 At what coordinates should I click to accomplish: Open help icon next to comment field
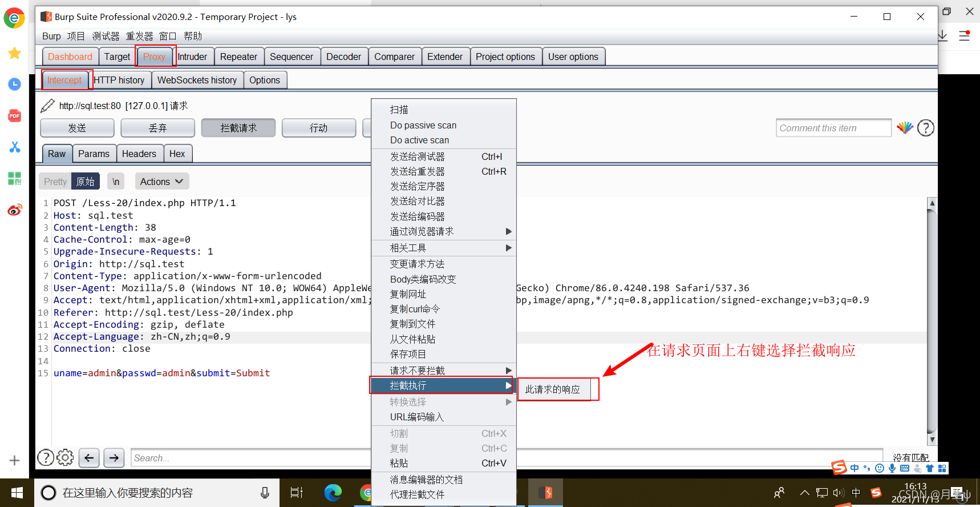926,128
